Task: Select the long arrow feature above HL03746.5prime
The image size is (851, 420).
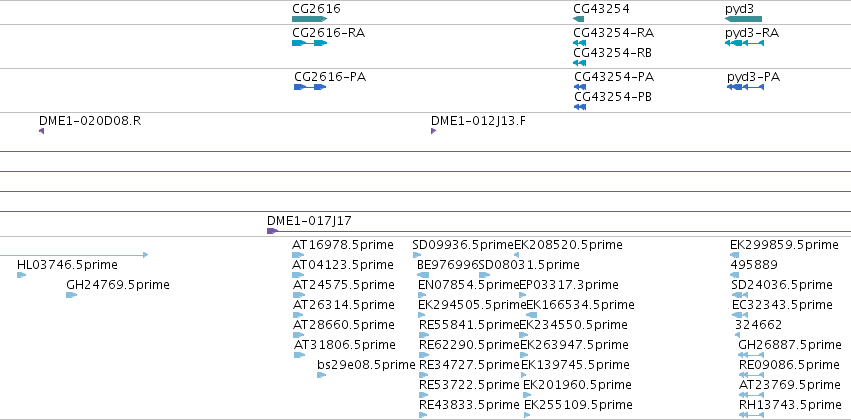Action: pos(74,255)
